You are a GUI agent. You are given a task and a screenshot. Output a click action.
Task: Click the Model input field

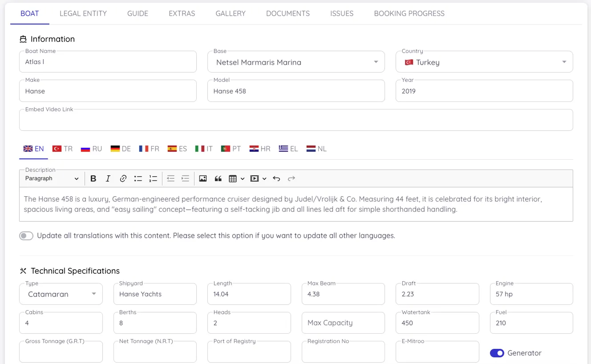(x=296, y=91)
